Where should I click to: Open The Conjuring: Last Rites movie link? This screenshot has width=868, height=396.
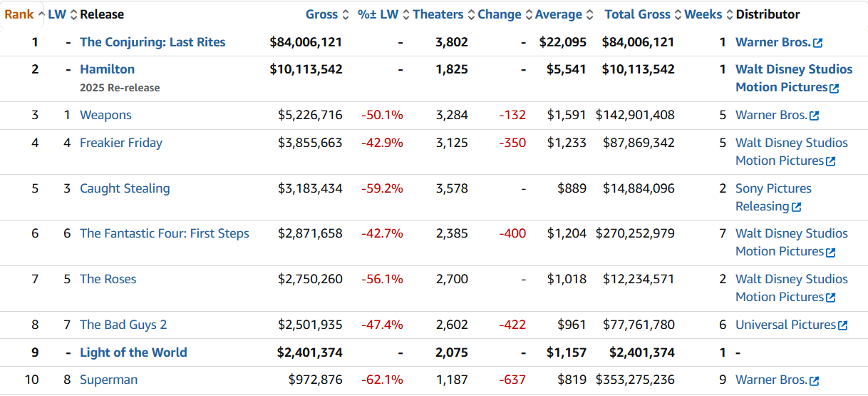pos(153,42)
